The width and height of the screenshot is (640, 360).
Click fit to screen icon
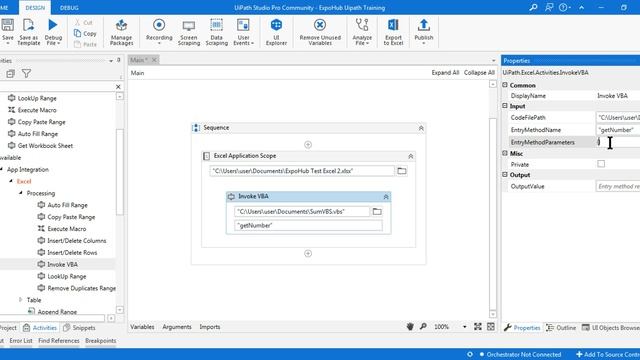[478, 327]
